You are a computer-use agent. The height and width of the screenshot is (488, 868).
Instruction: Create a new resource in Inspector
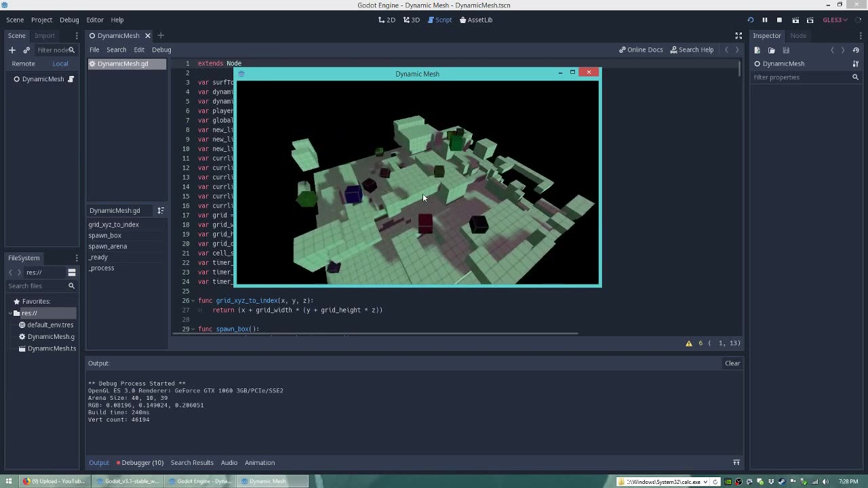point(757,49)
